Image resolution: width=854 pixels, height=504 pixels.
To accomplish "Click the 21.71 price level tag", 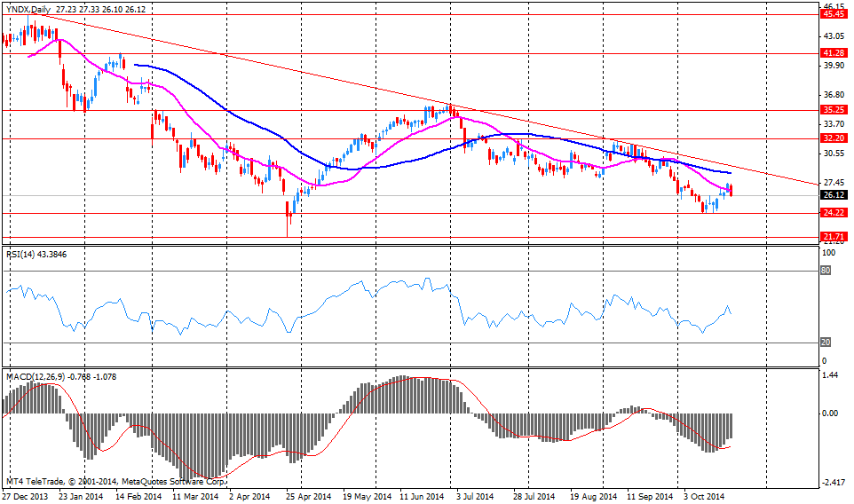I will click(x=832, y=237).
